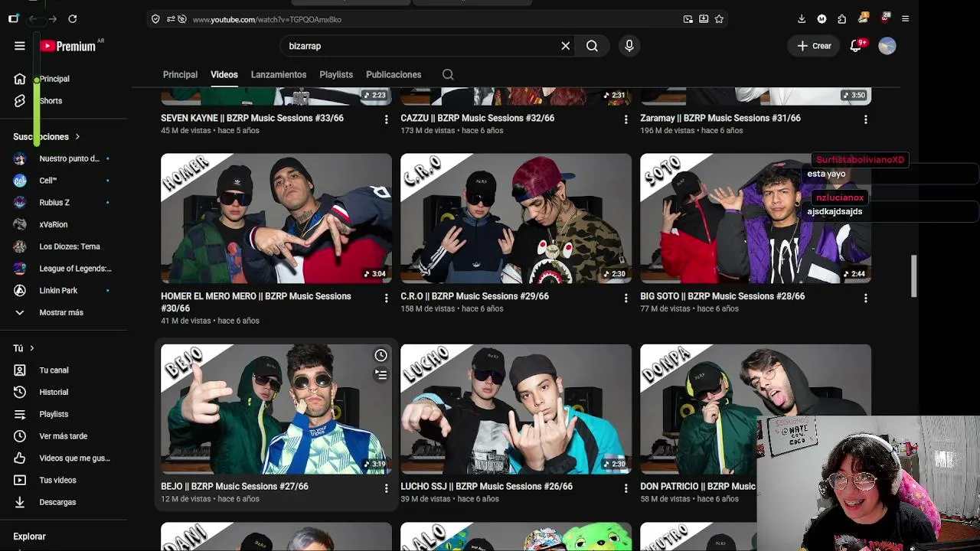This screenshot has width=980, height=551.
Task: Switch to the channel Principal tab
Action: click(180, 74)
